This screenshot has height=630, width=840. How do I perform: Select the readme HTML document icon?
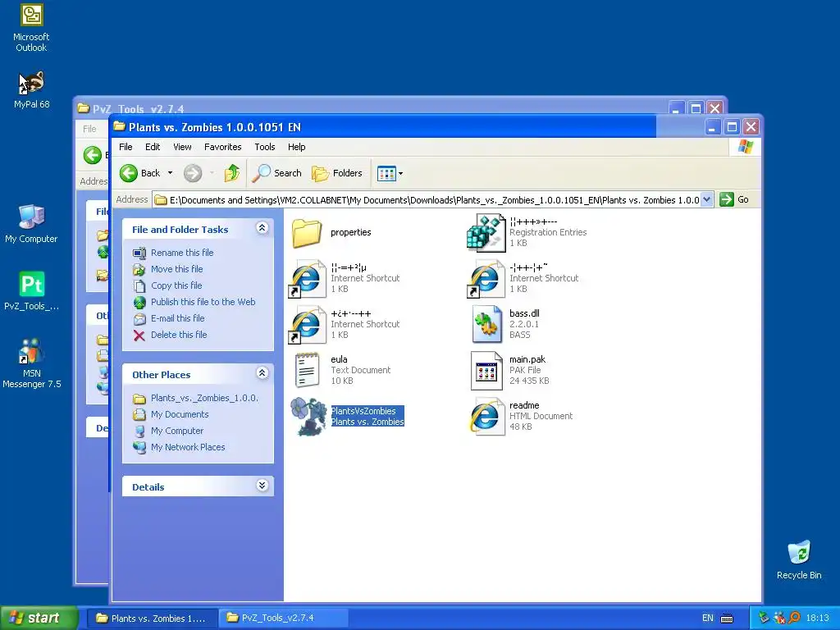pyautogui.click(x=486, y=416)
